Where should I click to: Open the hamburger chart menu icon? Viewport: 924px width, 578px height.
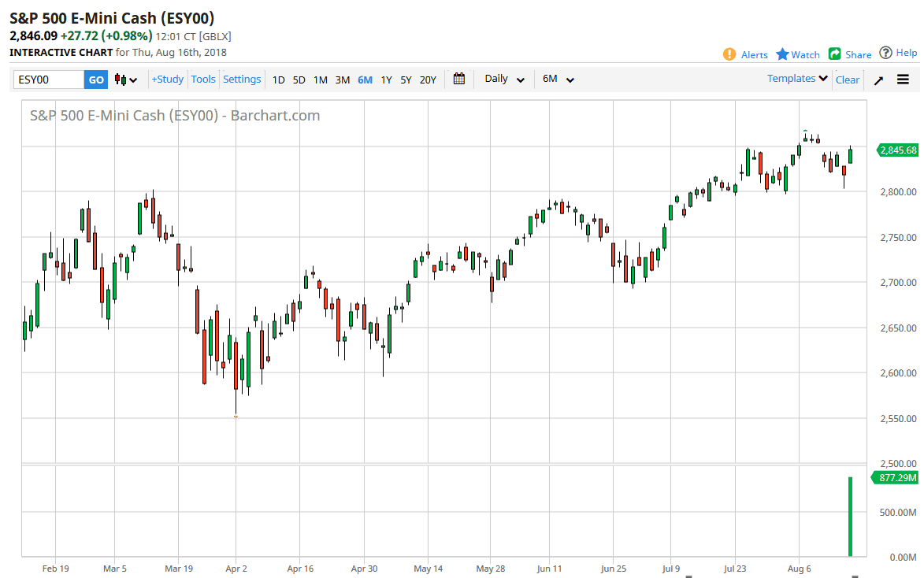pyautogui.click(x=903, y=79)
